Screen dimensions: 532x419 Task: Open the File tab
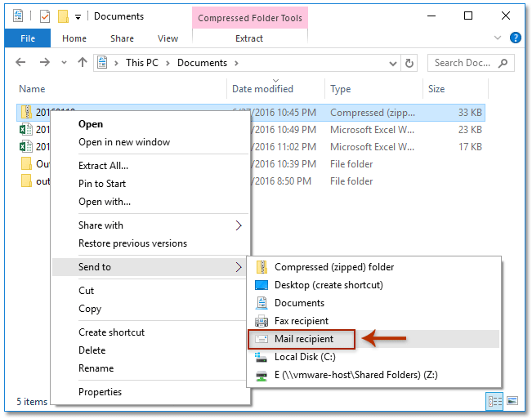(28, 38)
